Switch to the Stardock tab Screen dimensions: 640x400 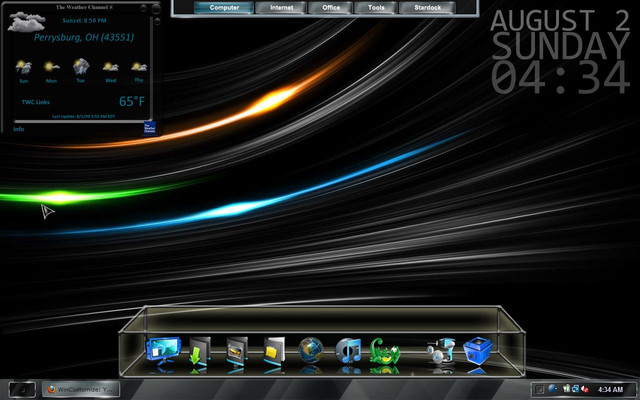click(427, 7)
